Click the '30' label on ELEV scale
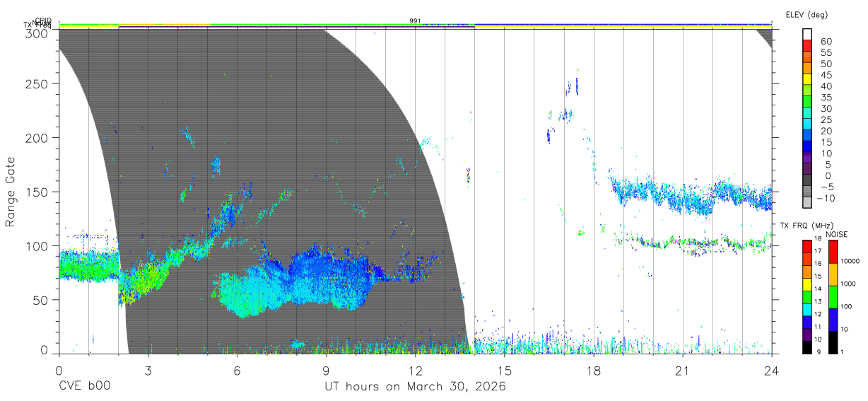The width and height of the screenshot is (868, 401). click(826, 108)
